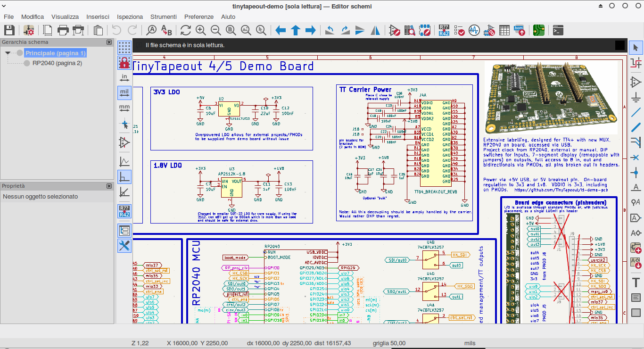Click the Generate BOM icon
644x349 pixels.
(x=519, y=31)
